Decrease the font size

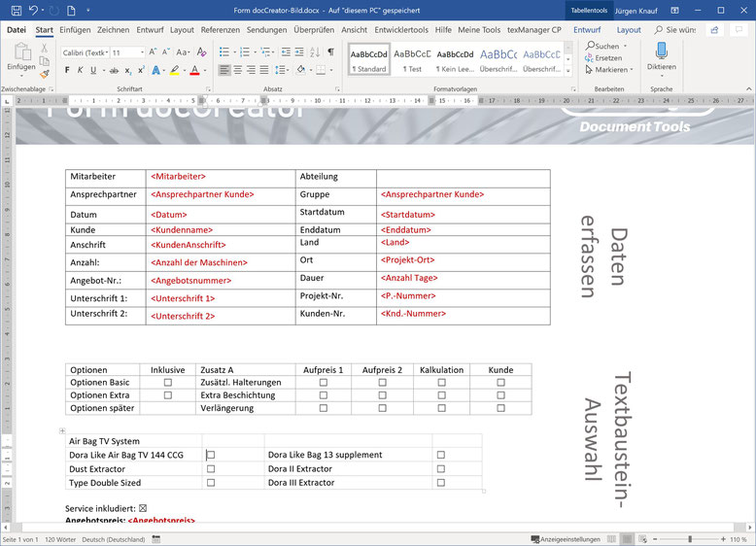[165, 52]
